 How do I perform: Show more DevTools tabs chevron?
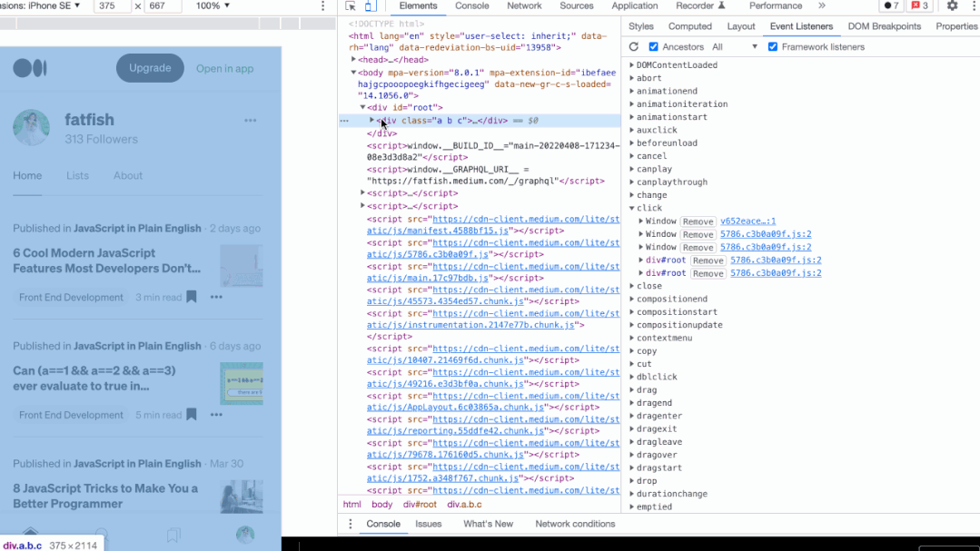pos(822,5)
